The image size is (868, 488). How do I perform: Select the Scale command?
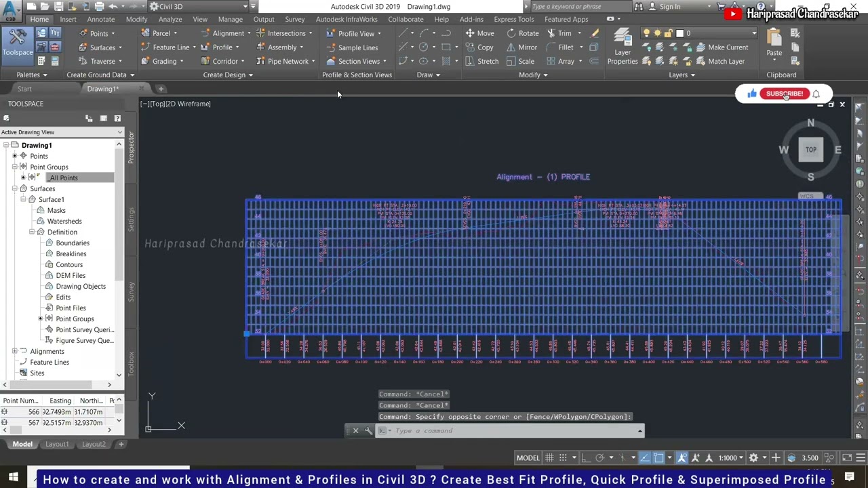pos(520,61)
